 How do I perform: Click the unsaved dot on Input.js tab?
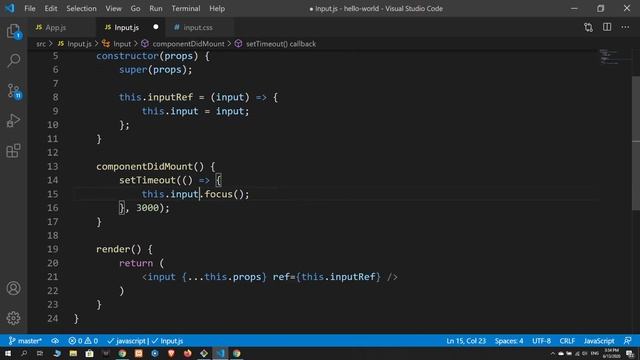[x=156, y=27]
